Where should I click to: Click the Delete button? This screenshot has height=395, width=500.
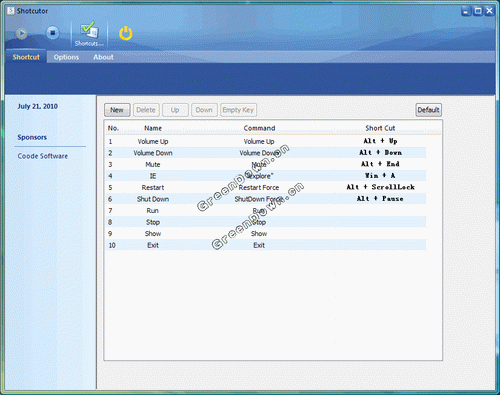pyautogui.click(x=146, y=110)
